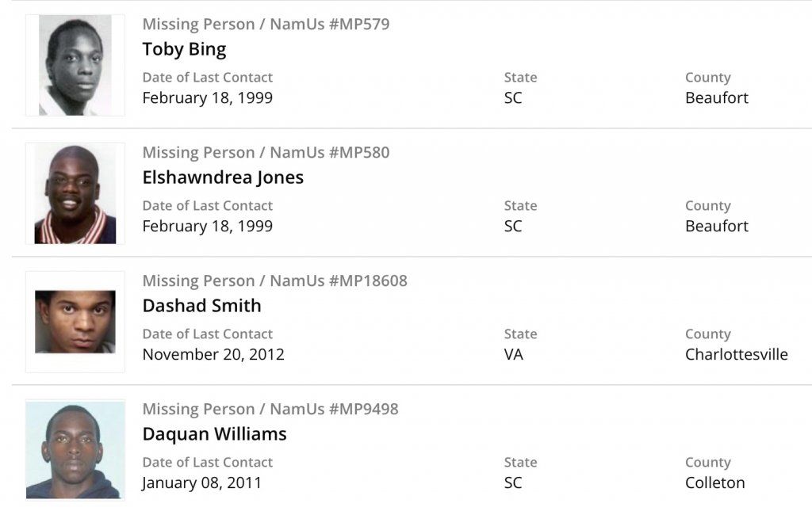The height and width of the screenshot is (511, 812).
Task: Click the 'Missing Person / NamUs #MP18608' label
Action: tap(274, 280)
